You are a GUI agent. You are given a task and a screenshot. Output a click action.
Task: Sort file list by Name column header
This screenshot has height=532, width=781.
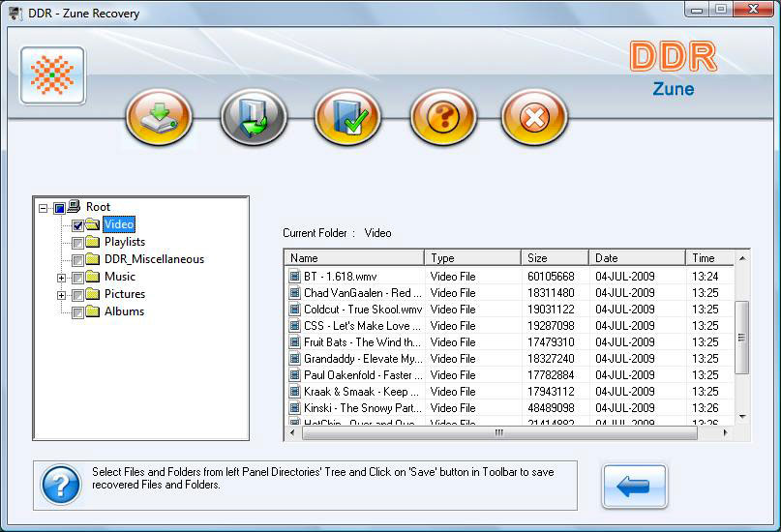click(x=354, y=258)
